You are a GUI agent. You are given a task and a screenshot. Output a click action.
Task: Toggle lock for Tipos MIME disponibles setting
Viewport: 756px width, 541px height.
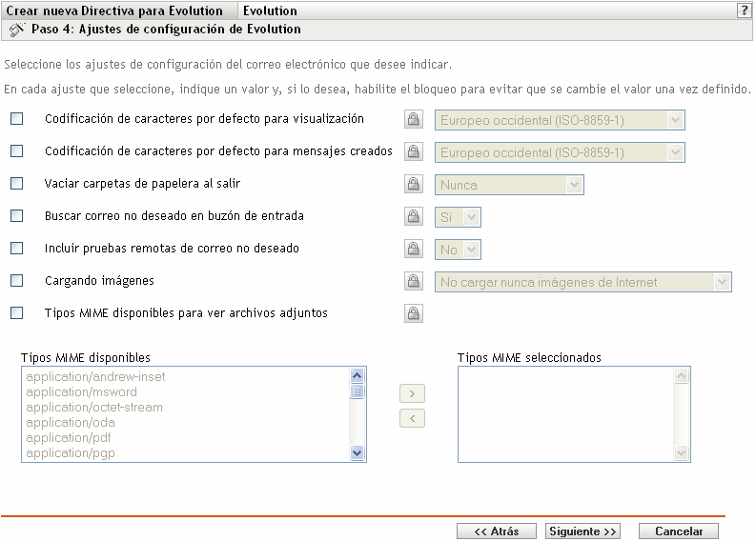(x=413, y=313)
